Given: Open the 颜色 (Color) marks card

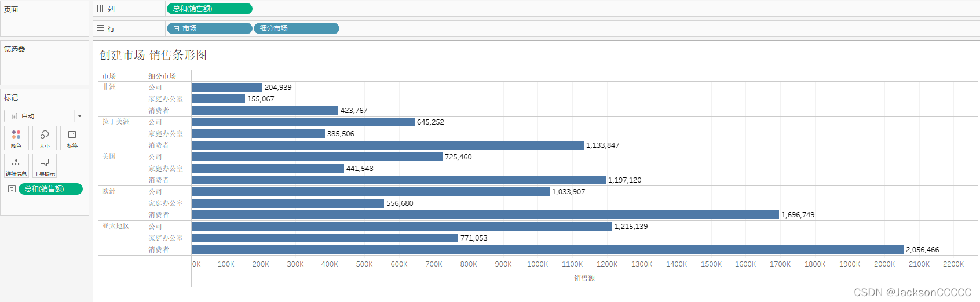Looking at the screenshot, I should point(16,139).
